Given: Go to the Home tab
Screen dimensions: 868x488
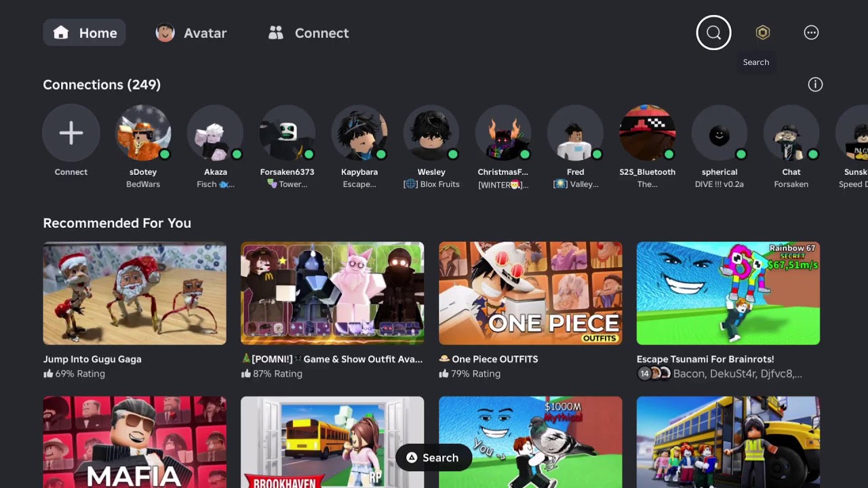Looking at the screenshot, I should click(84, 33).
